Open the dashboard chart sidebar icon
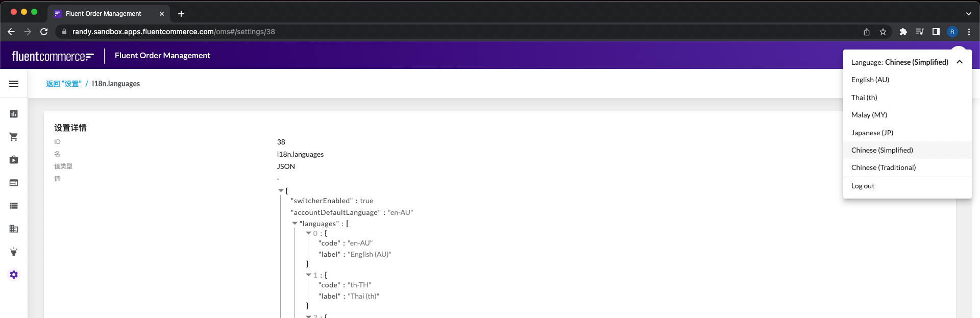Image resolution: width=980 pixels, height=318 pixels. click(14, 114)
